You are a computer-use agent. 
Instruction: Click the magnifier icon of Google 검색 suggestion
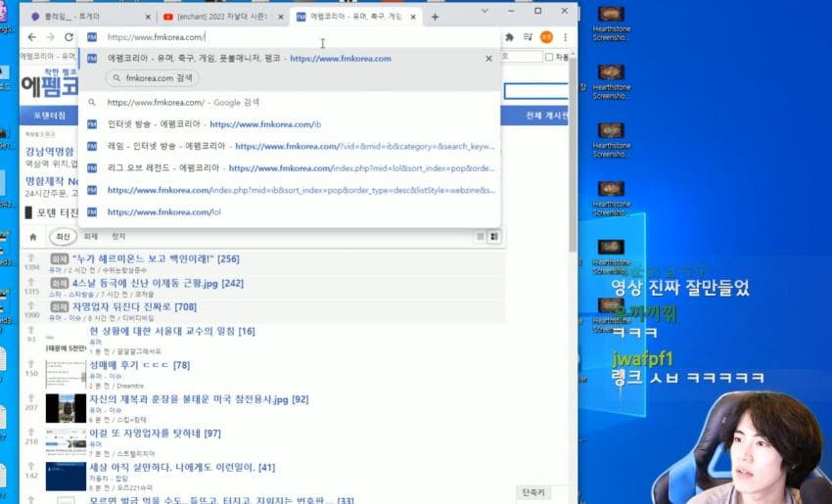pyautogui.click(x=92, y=103)
